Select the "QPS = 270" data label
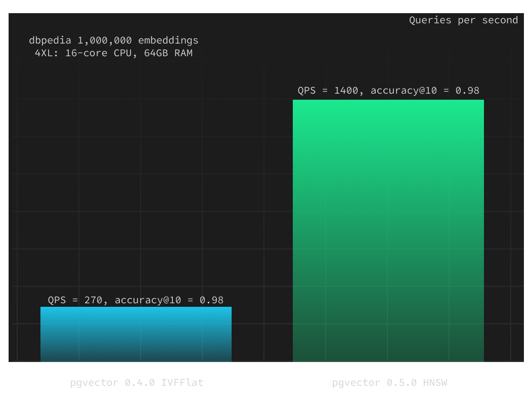This screenshot has width=532, height=403. [x=75, y=300]
